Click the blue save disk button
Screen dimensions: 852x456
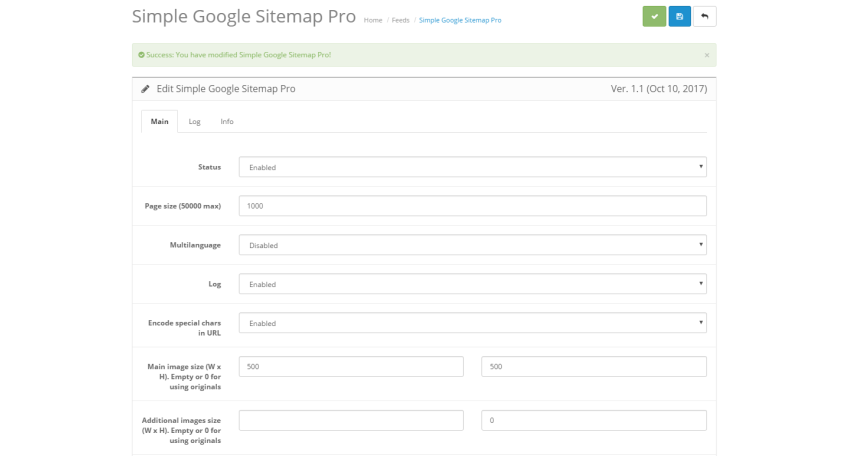(679, 16)
